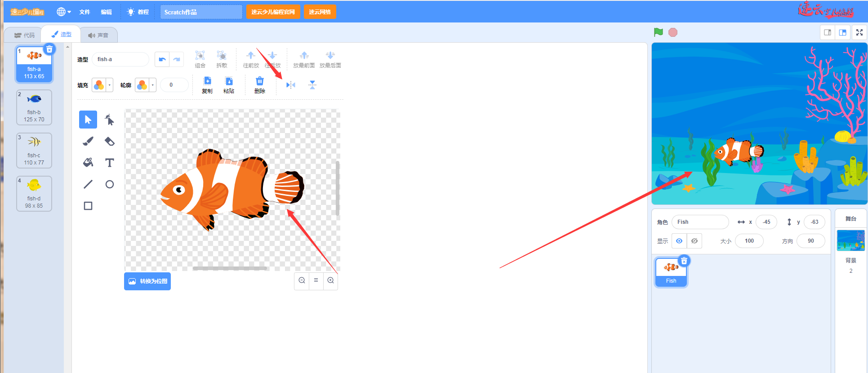Hide the Fish sprite with crossed-eye icon
This screenshot has height=373, width=868.
click(694, 241)
